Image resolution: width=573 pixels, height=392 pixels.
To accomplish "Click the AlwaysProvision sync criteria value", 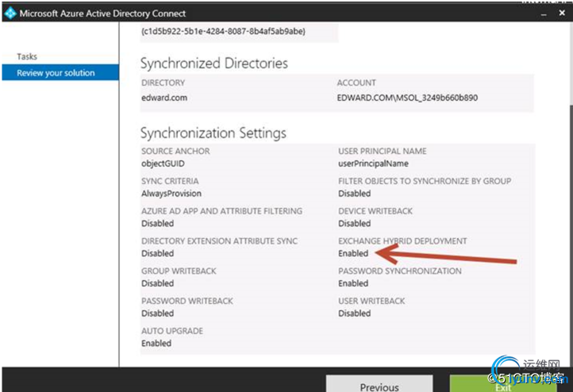I will tap(171, 194).
